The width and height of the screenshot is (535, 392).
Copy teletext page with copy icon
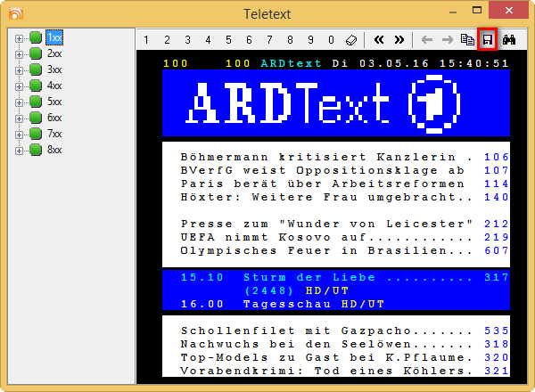(467, 40)
